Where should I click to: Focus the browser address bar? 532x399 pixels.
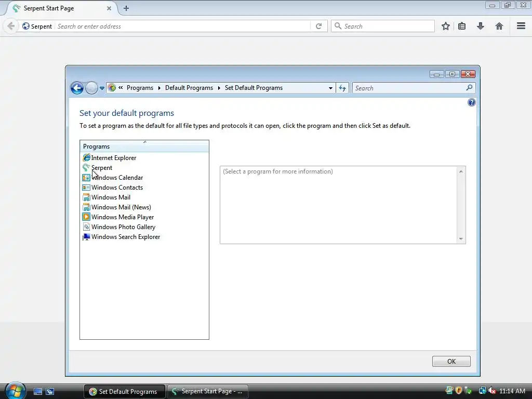pyautogui.click(x=183, y=26)
